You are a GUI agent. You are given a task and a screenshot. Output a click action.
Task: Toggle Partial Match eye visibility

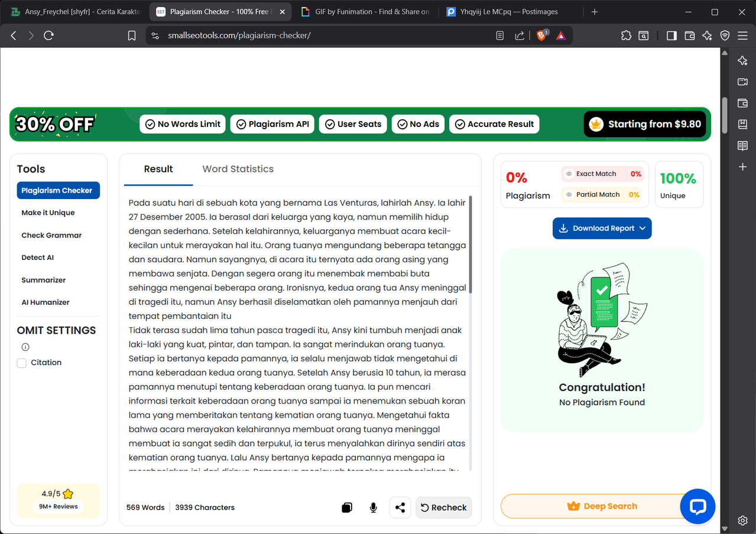click(569, 195)
